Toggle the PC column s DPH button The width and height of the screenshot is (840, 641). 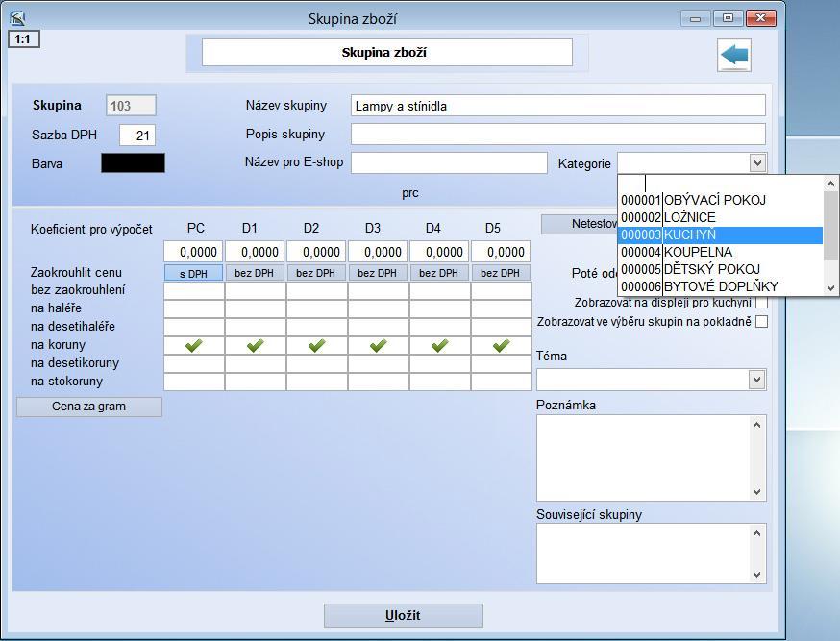(193, 273)
